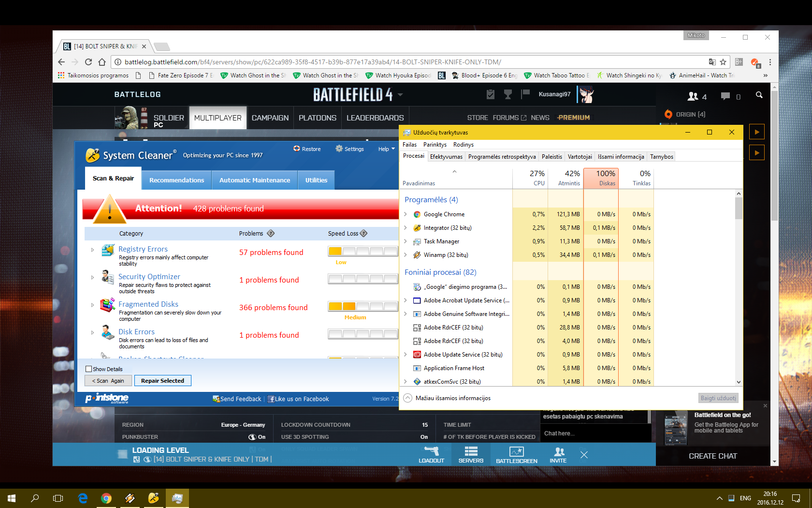Open the Send Feedback link
Image resolution: width=812 pixels, height=508 pixels.
237,399
